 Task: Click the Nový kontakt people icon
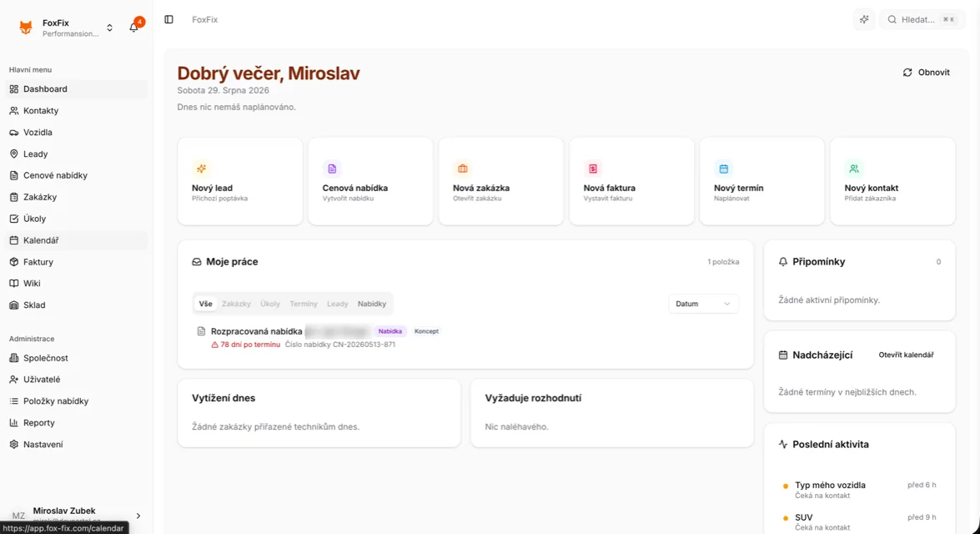tap(854, 169)
